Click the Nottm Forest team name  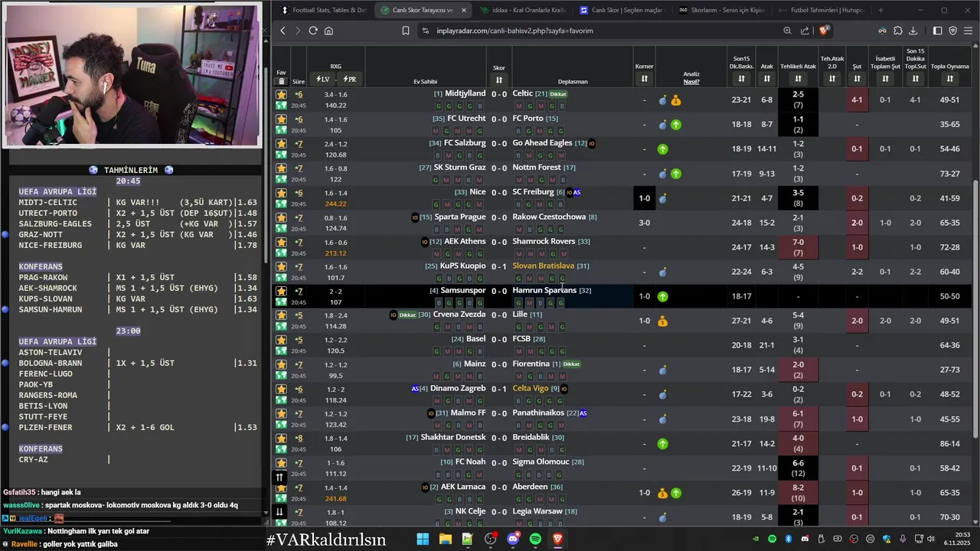(x=537, y=167)
